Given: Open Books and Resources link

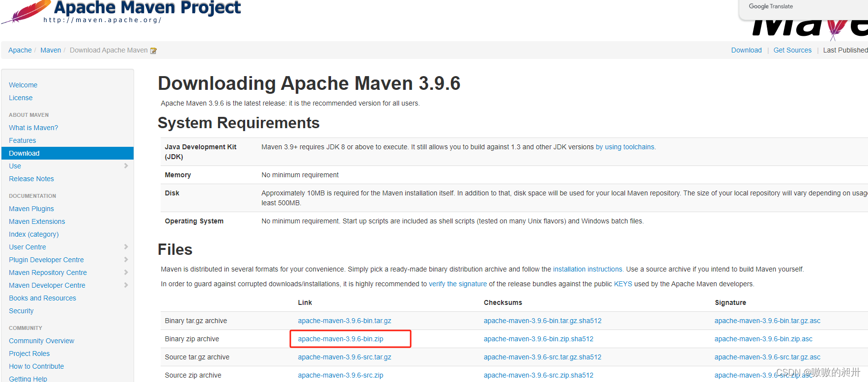Looking at the screenshot, I should [x=42, y=298].
